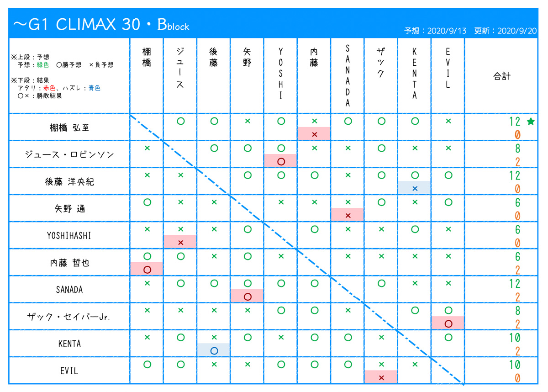This screenshot has width=548, height=392.
Task: Select the row label "ザック・セイバーJr."
Action: (69, 317)
